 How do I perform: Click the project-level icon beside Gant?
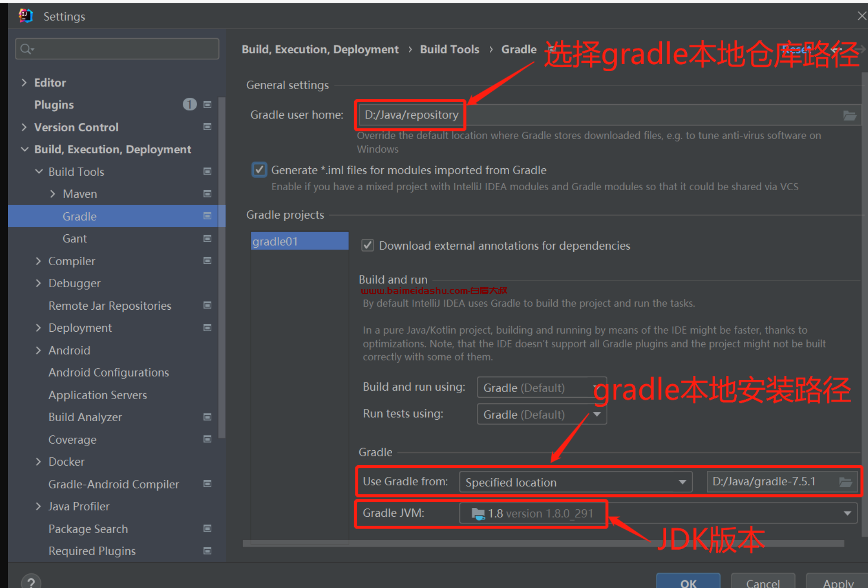click(x=208, y=238)
